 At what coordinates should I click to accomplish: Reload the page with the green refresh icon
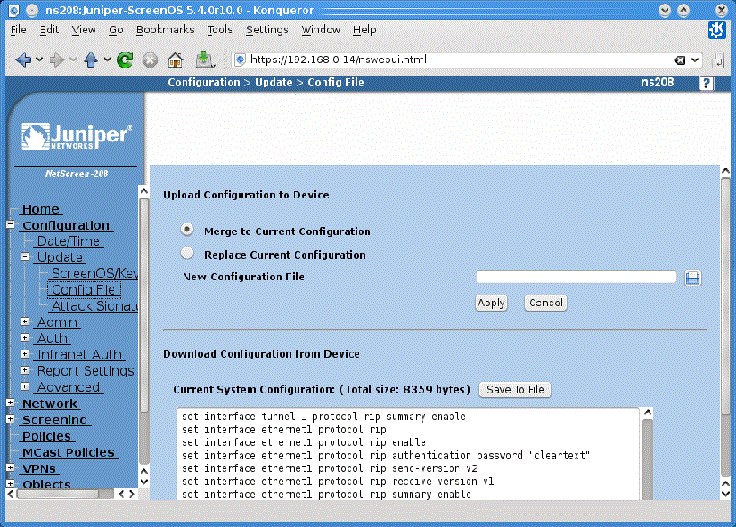point(125,60)
